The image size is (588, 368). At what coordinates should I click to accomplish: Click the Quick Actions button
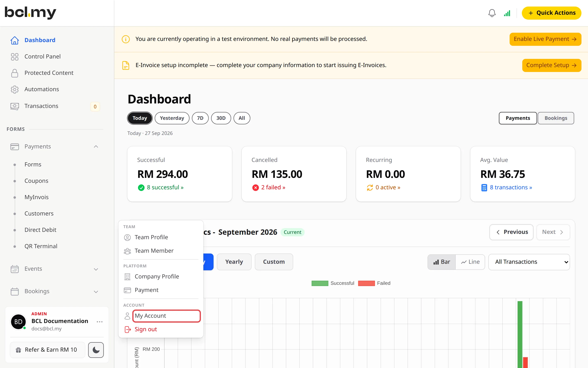[551, 13]
